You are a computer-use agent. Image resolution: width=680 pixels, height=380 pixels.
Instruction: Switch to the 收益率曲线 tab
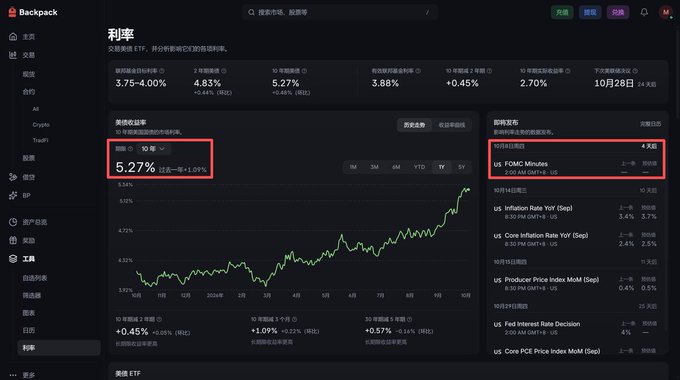[x=451, y=125]
